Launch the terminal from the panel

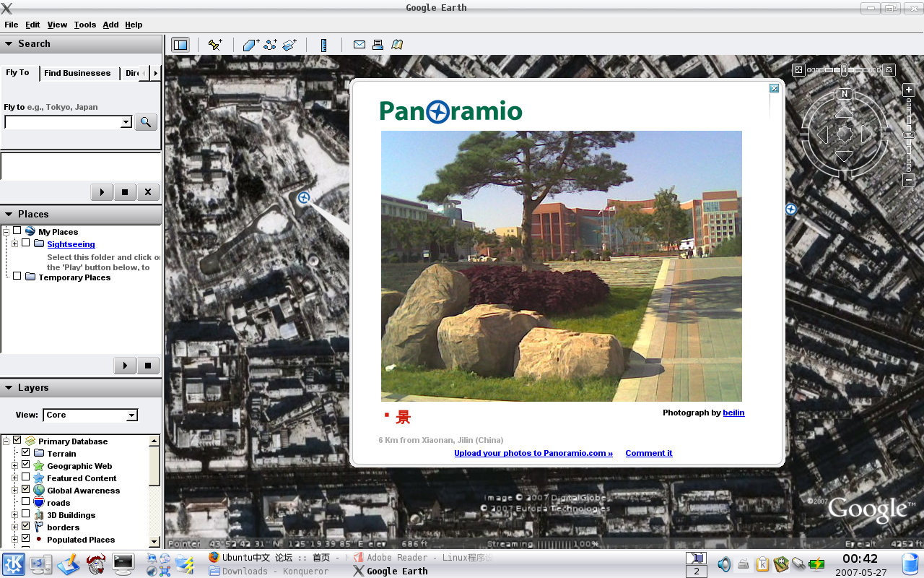[x=123, y=564]
